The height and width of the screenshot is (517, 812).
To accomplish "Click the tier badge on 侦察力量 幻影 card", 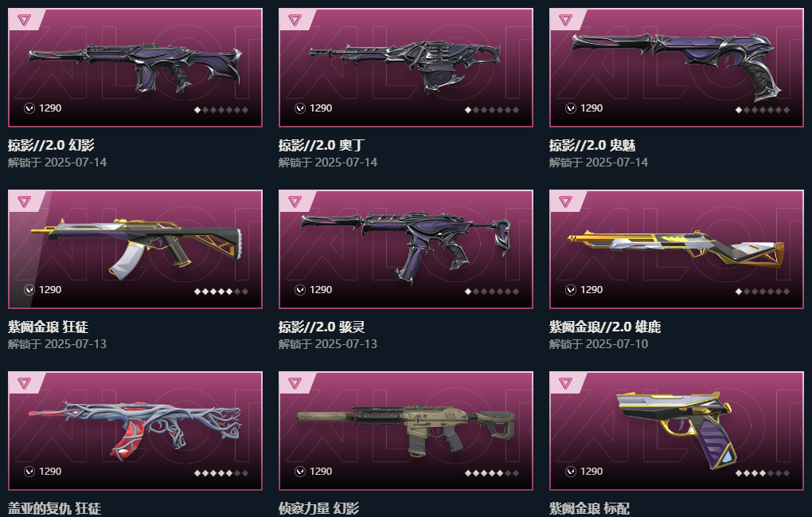I will point(295,383).
